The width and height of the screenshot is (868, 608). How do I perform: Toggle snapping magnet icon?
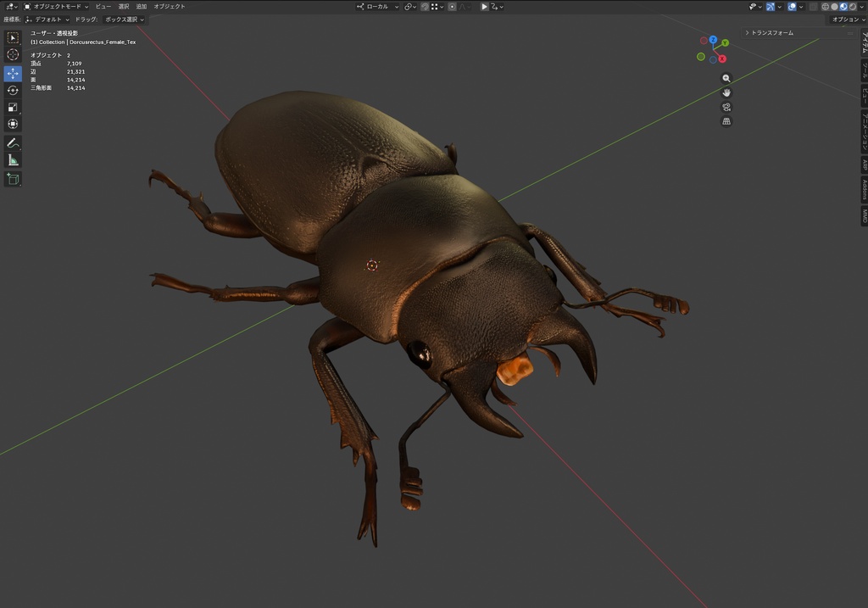425,7
